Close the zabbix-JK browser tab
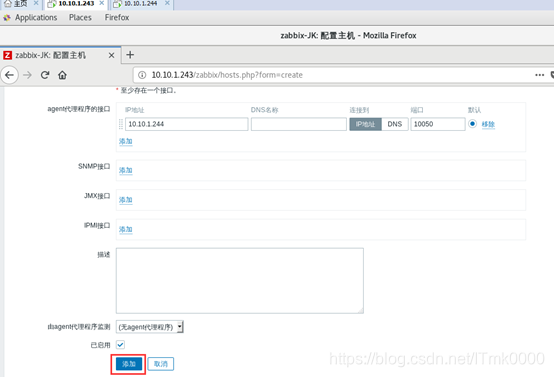The height and width of the screenshot is (377, 554). 111,55
